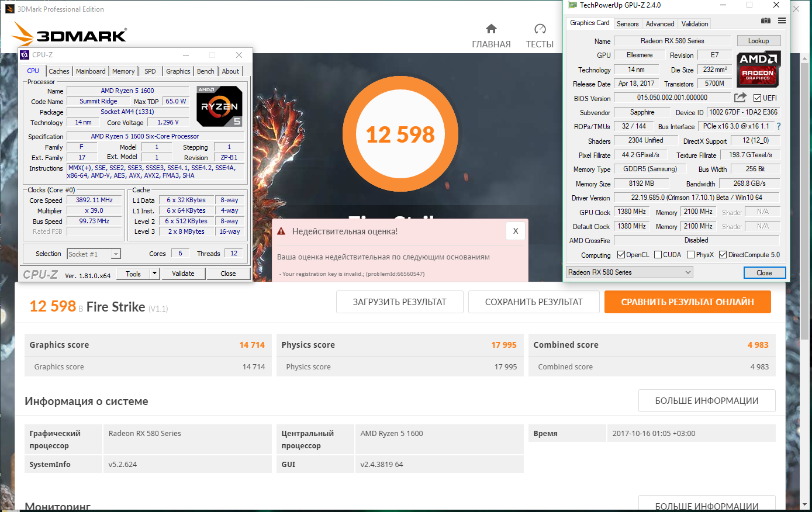
Task: Click СОХРАНИТЬ РЕЗУЛЬТАТ button
Action: pyautogui.click(x=534, y=302)
